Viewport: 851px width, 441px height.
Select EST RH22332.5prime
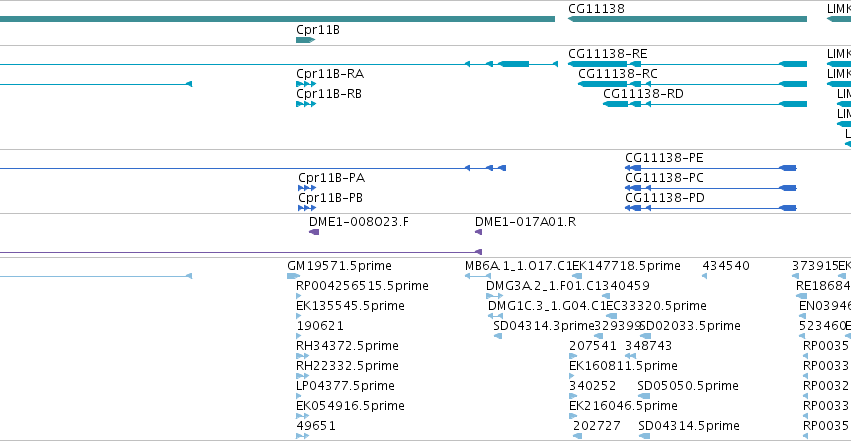[347, 366]
